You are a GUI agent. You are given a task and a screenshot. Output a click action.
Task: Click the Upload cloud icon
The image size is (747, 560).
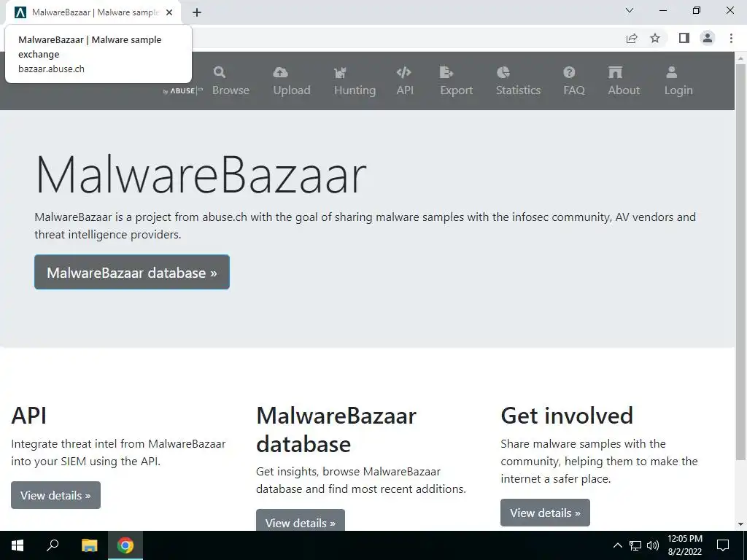pos(280,72)
